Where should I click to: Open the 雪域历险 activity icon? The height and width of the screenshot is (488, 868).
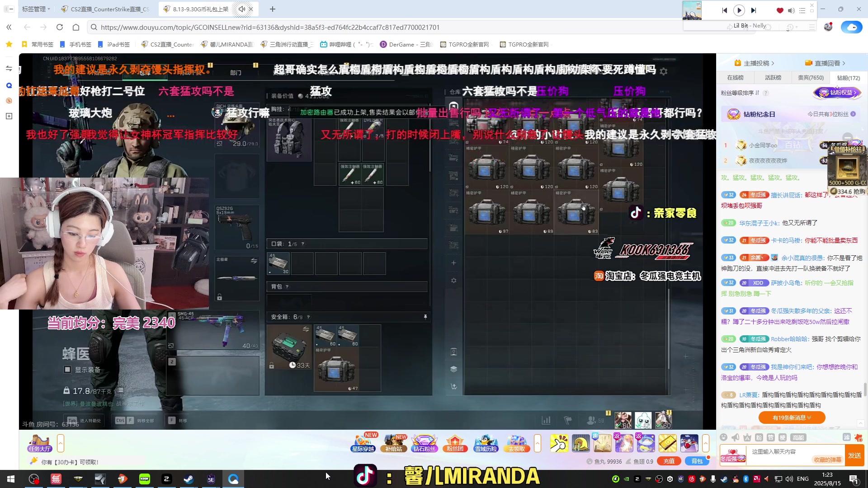tap(486, 443)
